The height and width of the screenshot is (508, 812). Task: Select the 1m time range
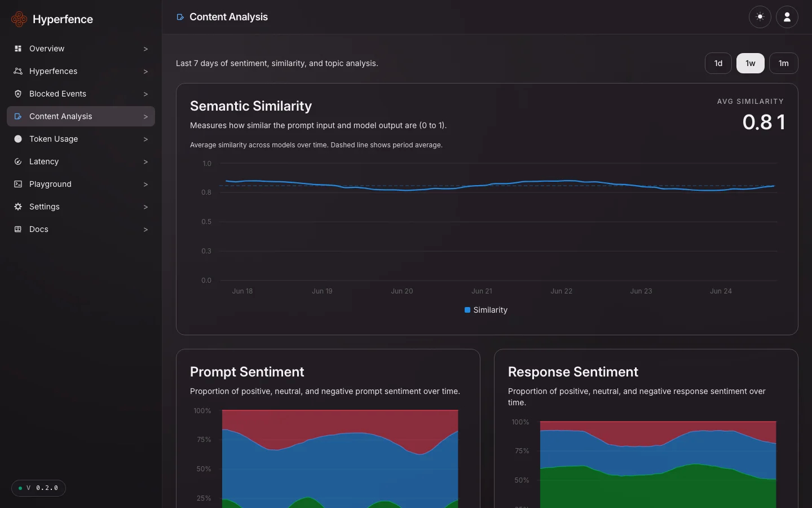(x=784, y=63)
